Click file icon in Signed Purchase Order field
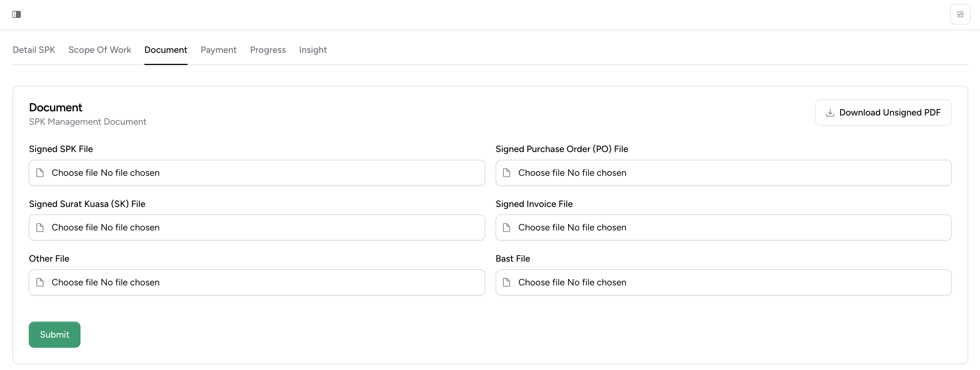Screen dimensions: 980x370 tap(506, 173)
